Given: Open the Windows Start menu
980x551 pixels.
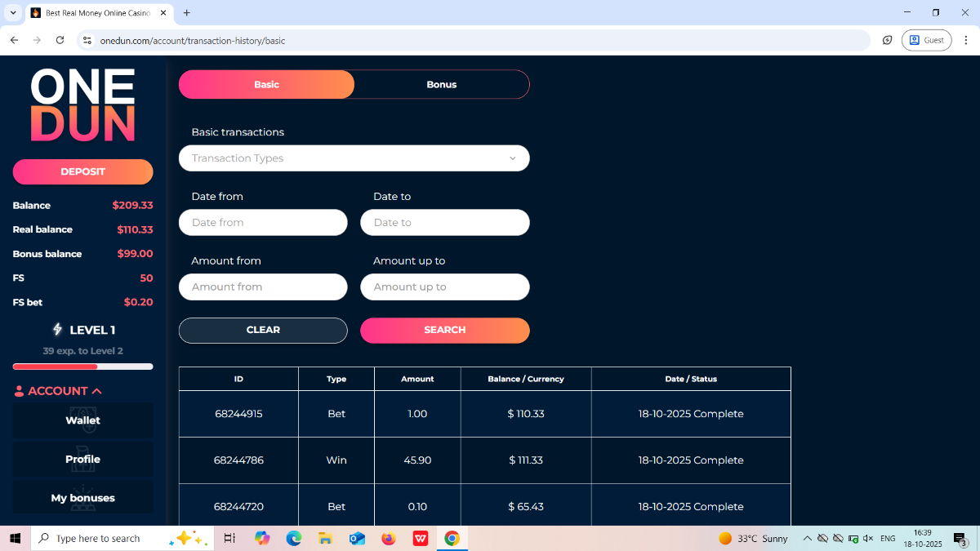Looking at the screenshot, I should coord(15,539).
